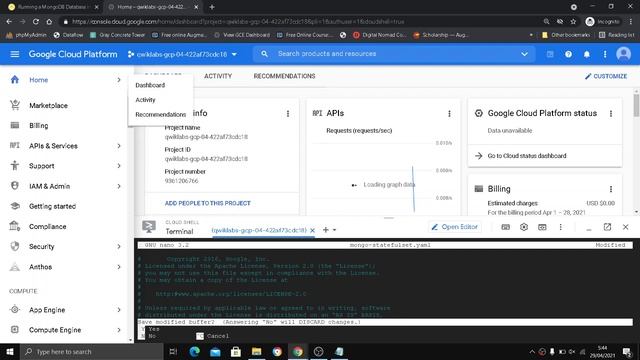This screenshot has width=640, height=360.
Task: Click the search magnifier icon
Action: (x=264, y=54)
